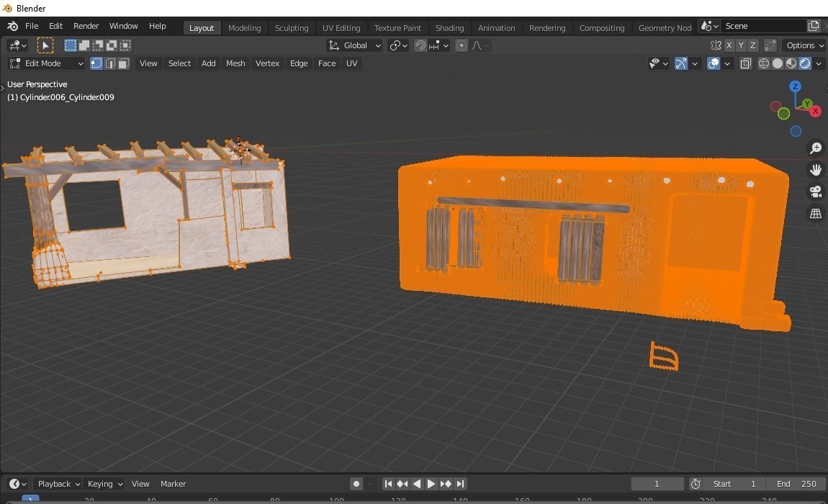The height and width of the screenshot is (504, 828).
Task: Open the Options dropdown
Action: pyautogui.click(x=804, y=45)
